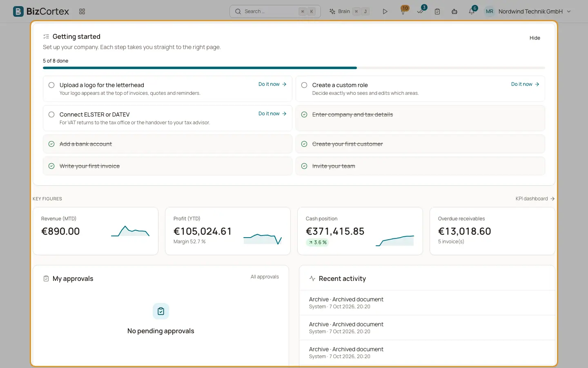This screenshot has width=588, height=368.
Task: Click the checklist icon beside Getting started
Action: 46,36
